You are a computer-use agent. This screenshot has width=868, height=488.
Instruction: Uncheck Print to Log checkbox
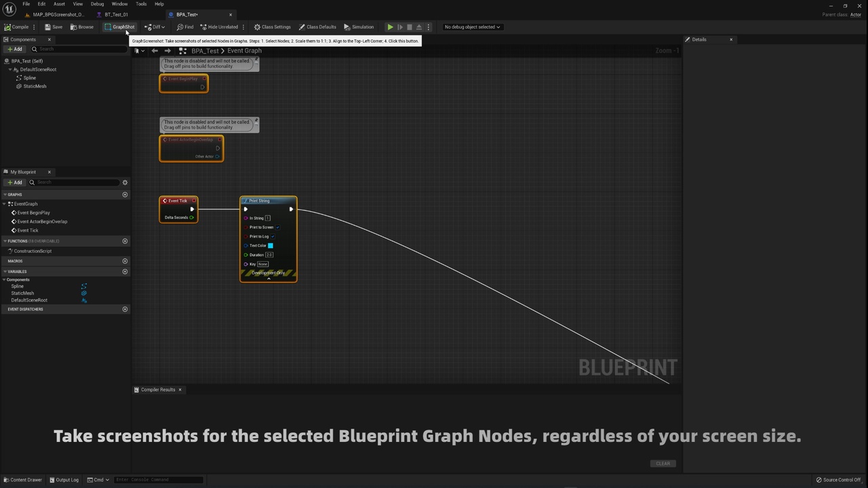coord(273,237)
